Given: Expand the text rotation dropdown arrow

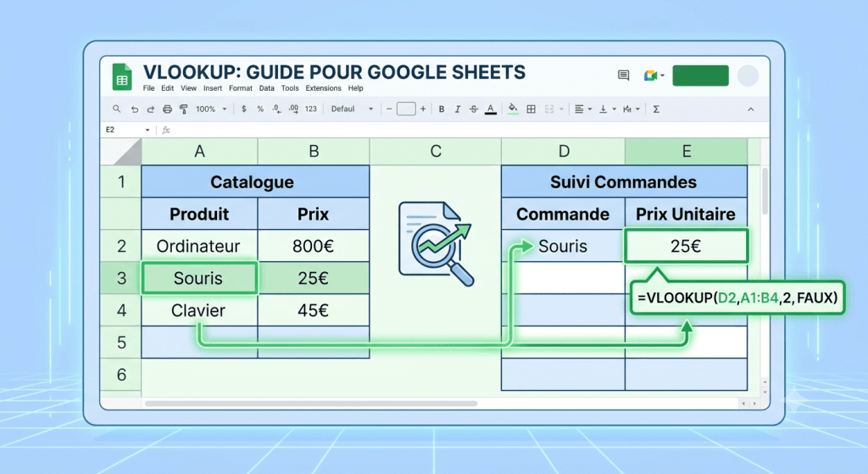Looking at the screenshot, I should pyautogui.click(x=638, y=109).
